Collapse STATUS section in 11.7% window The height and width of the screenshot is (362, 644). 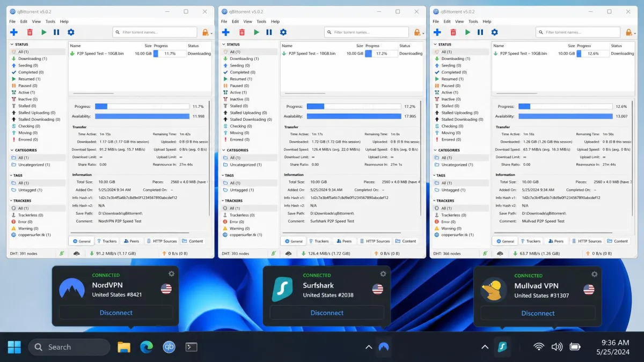11,45
